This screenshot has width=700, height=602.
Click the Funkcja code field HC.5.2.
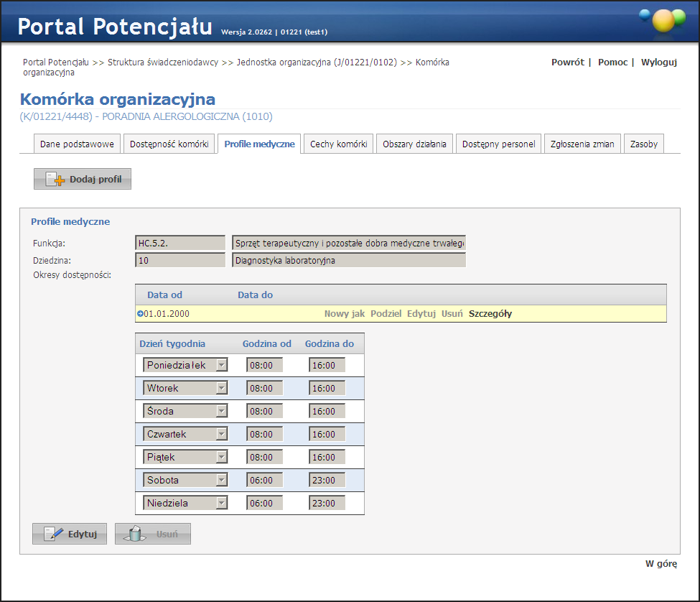point(180,244)
